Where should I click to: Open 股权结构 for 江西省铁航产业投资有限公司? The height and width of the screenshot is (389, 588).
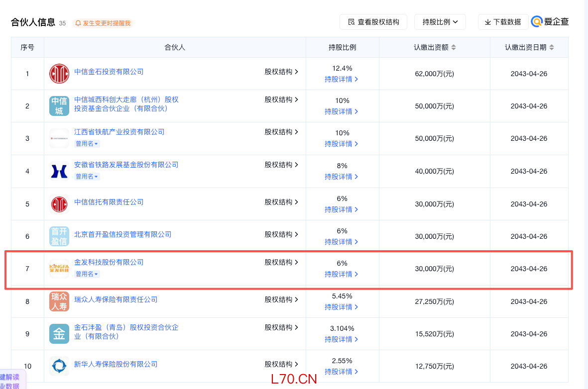(x=281, y=132)
